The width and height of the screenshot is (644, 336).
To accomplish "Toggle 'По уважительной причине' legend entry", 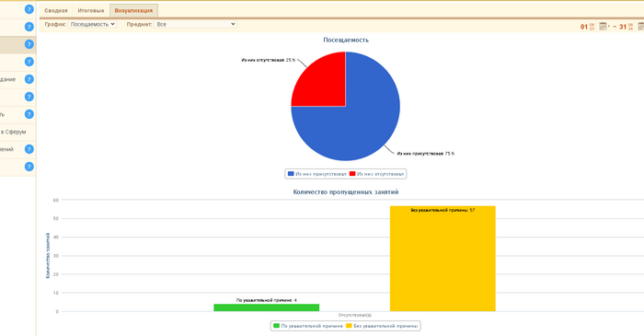I will [x=308, y=326].
